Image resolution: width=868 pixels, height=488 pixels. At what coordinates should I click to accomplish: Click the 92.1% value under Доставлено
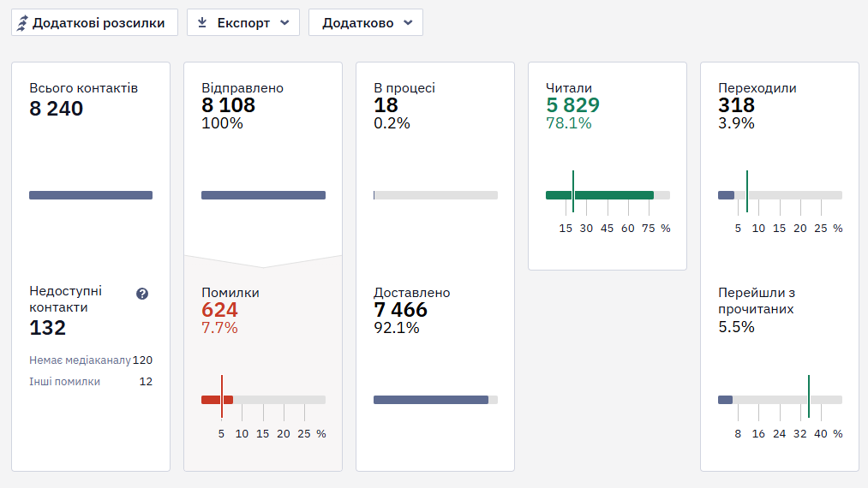click(x=397, y=328)
